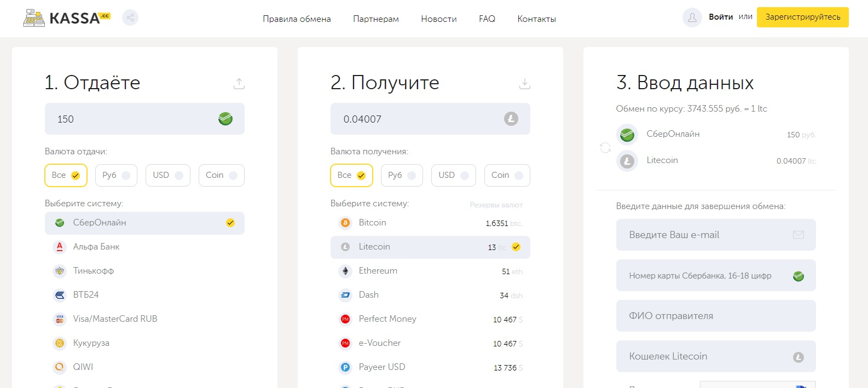Click the Dash icon
This screenshot has width=868, height=388.
click(x=345, y=295)
